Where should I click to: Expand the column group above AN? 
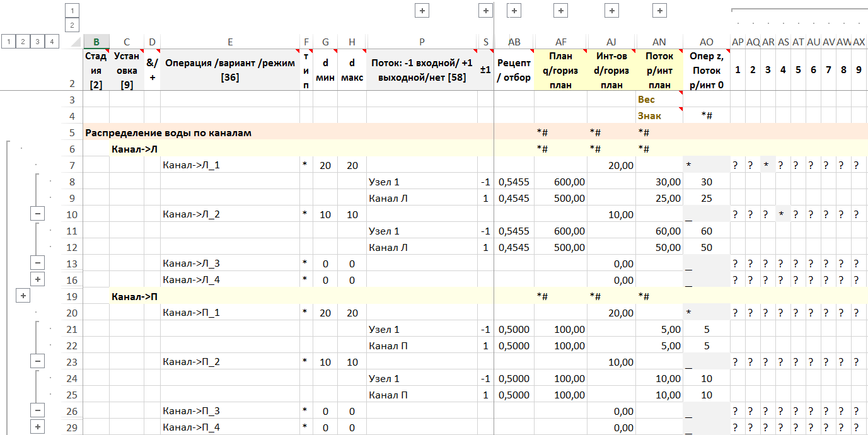point(659,11)
